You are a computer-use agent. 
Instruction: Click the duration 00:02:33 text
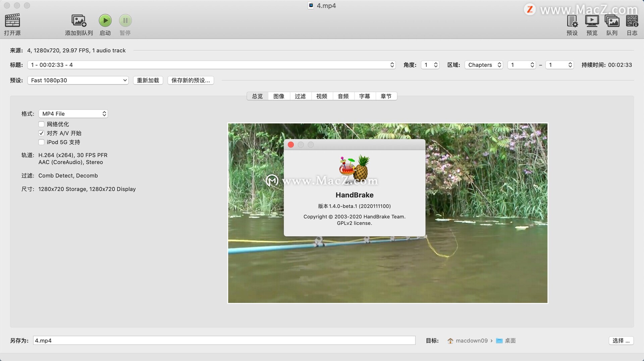tap(620, 65)
